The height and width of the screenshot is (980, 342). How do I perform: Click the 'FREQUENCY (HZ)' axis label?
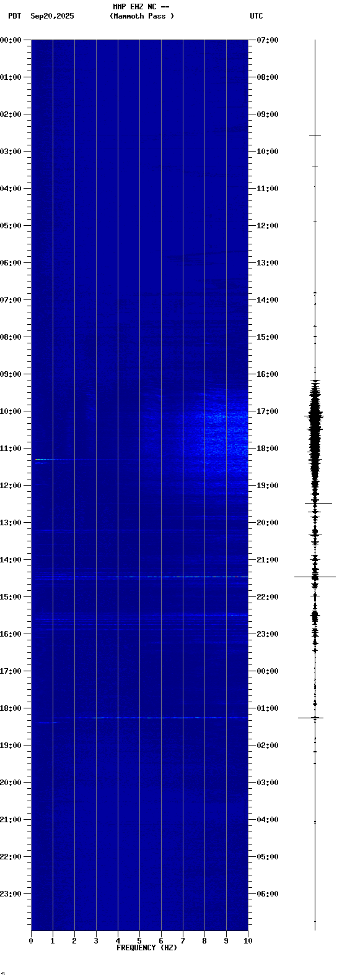(x=147, y=948)
